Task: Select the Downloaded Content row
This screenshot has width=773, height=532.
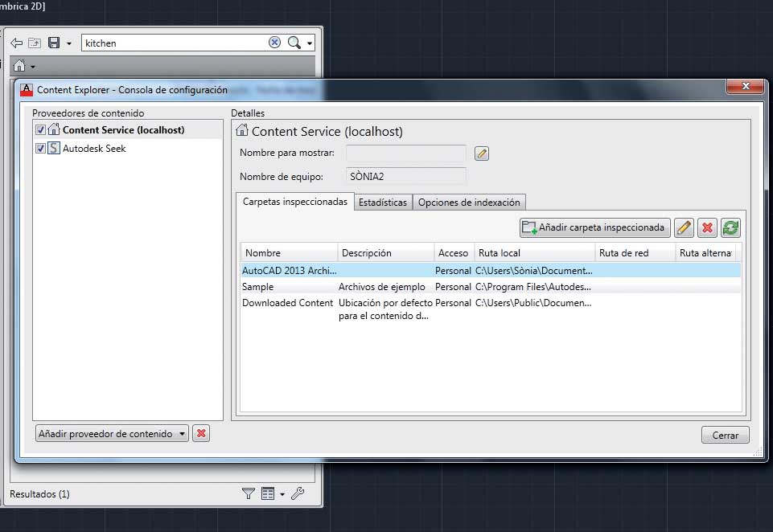Action: (x=491, y=309)
